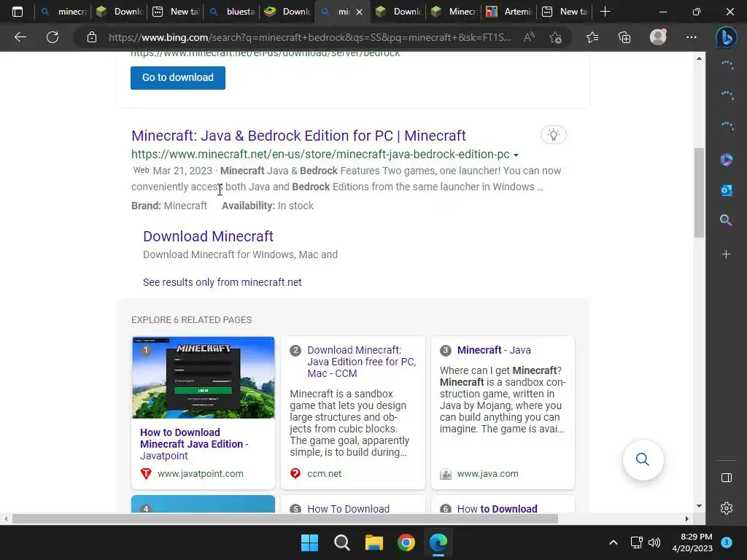
Task: Open Windows Start menu
Action: pyautogui.click(x=309, y=542)
